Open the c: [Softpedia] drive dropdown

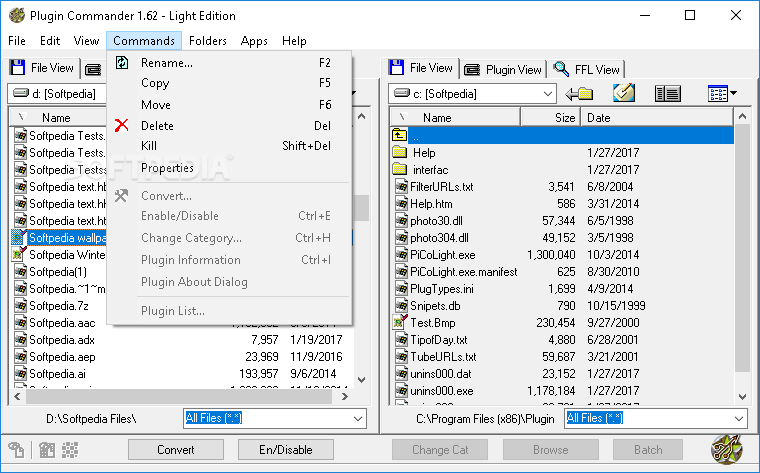pyautogui.click(x=548, y=94)
